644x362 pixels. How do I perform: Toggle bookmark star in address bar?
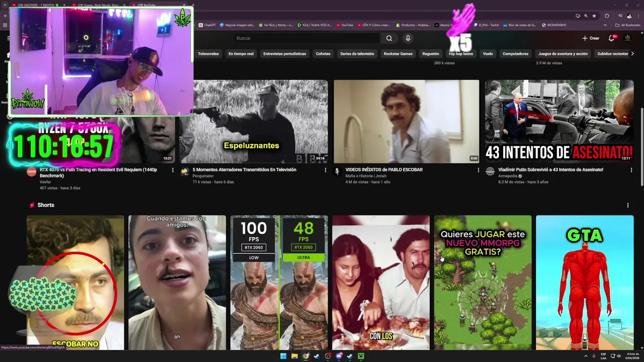[594, 16]
